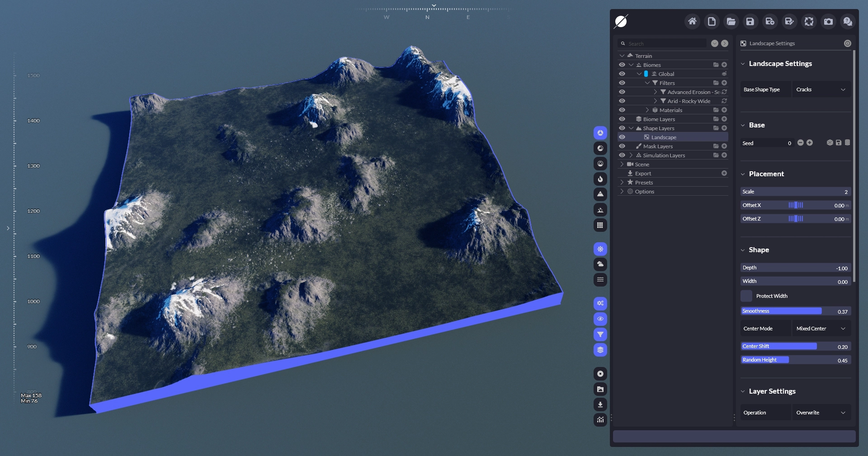Click the refresh terrain icon in top toolbar

click(809, 21)
